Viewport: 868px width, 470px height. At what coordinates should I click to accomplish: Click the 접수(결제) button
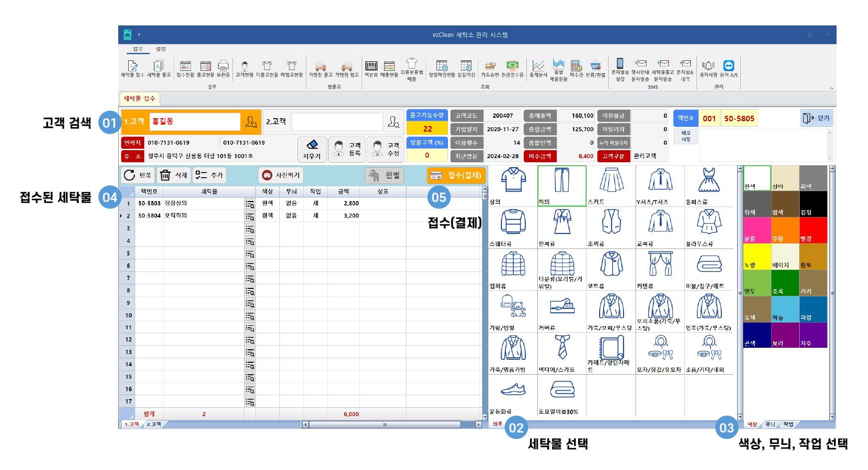(456, 175)
